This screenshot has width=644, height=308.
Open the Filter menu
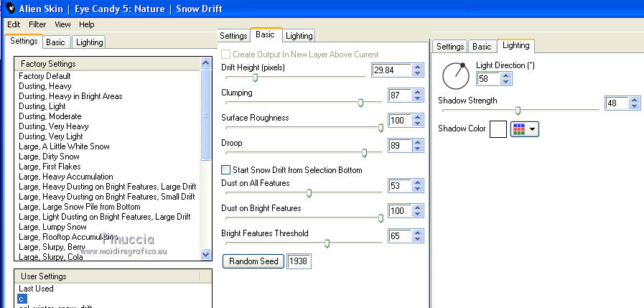coord(37,24)
